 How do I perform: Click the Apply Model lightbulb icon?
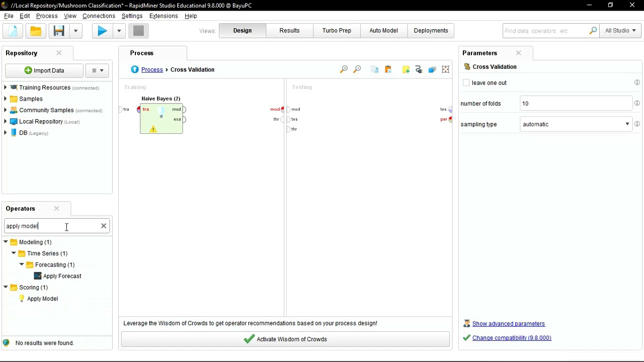[x=22, y=299]
